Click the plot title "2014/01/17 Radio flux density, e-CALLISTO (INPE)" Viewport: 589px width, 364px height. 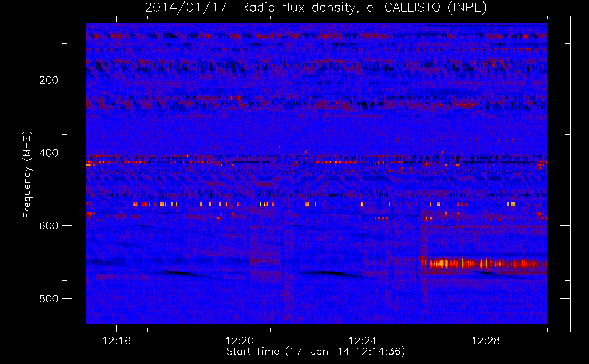tap(316, 7)
